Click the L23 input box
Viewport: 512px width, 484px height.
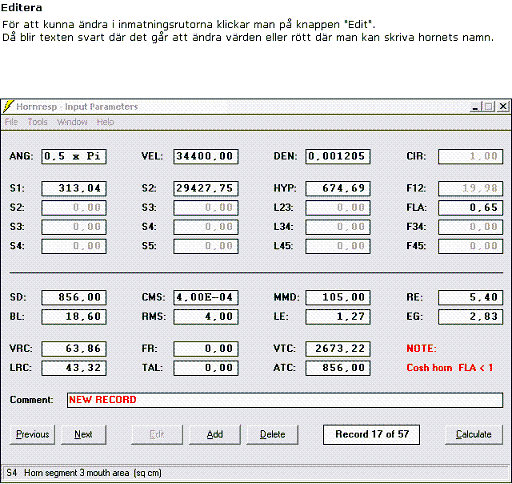[x=338, y=208]
